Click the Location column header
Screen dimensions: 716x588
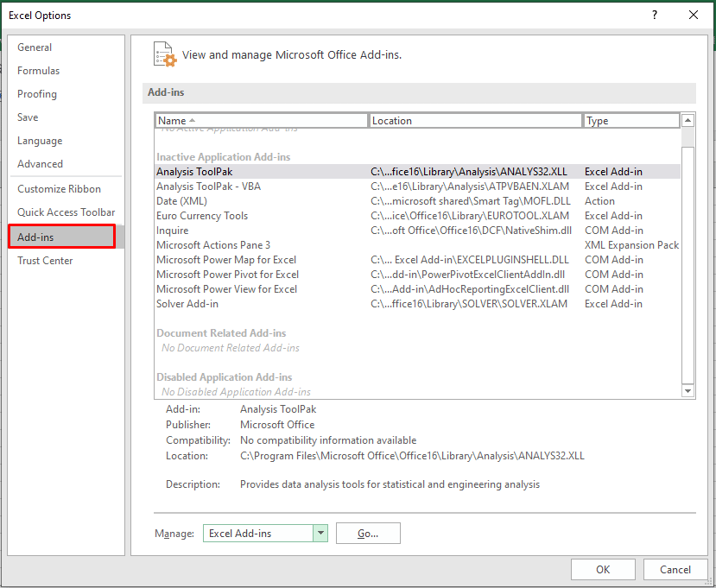coord(475,121)
